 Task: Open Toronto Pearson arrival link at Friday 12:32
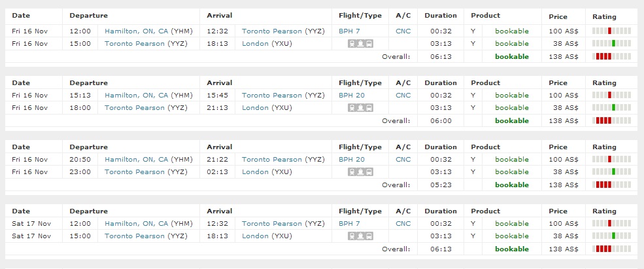pos(272,31)
